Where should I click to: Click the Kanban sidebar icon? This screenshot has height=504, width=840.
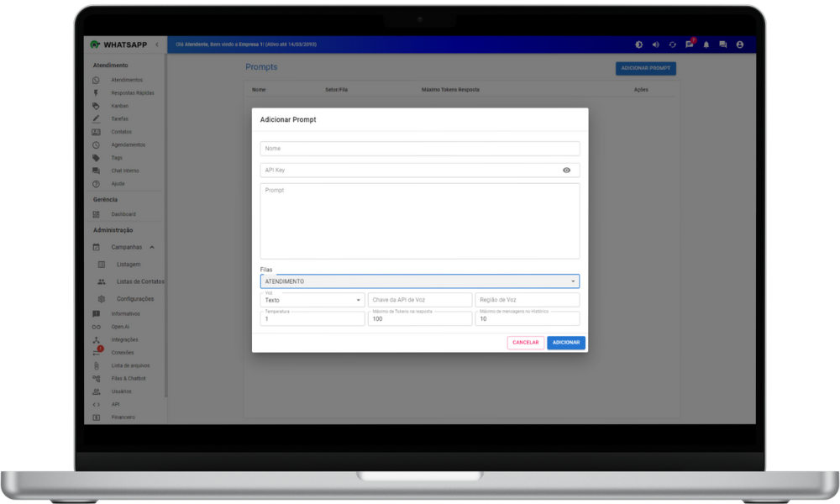click(x=97, y=106)
